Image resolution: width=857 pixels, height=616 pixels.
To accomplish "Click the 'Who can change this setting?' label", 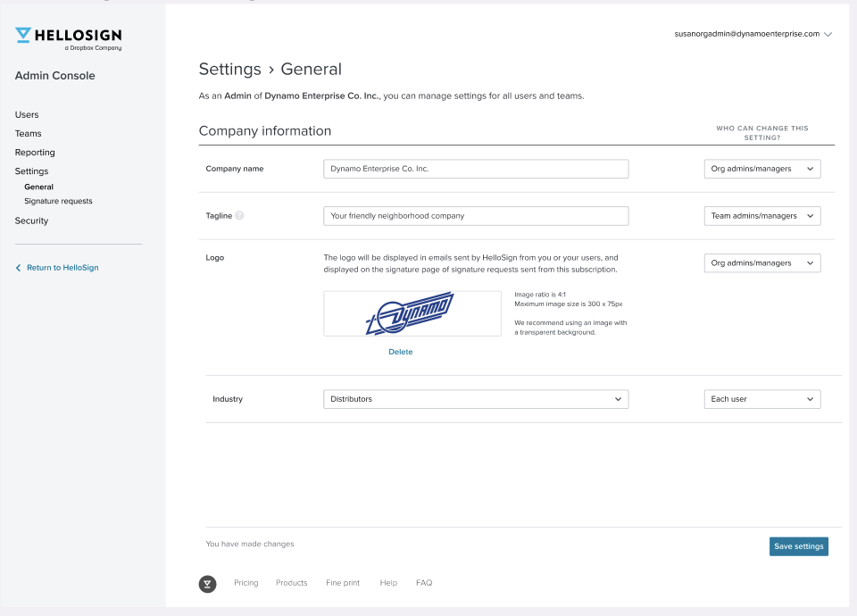I will pyautogui.click(x=761, y=133).
